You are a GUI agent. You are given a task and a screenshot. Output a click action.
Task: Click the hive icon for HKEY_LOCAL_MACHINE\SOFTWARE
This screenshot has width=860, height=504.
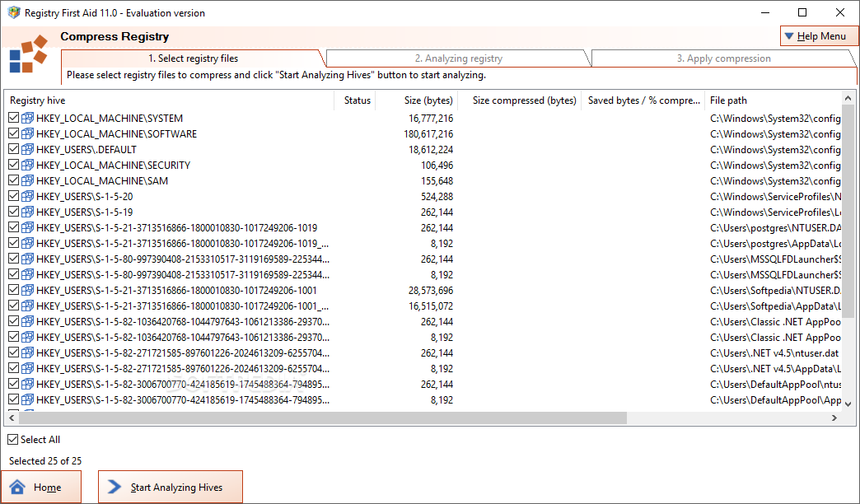click(27, 133)
